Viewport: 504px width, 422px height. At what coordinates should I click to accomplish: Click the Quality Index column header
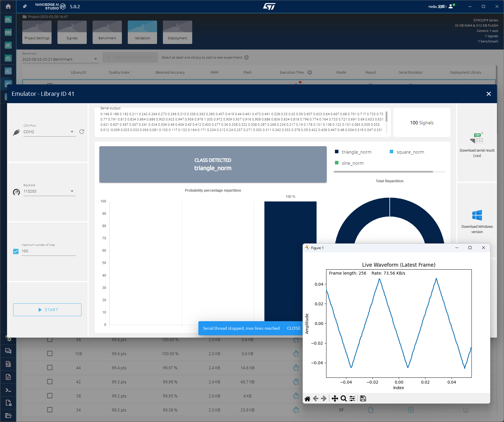[119, 72]
